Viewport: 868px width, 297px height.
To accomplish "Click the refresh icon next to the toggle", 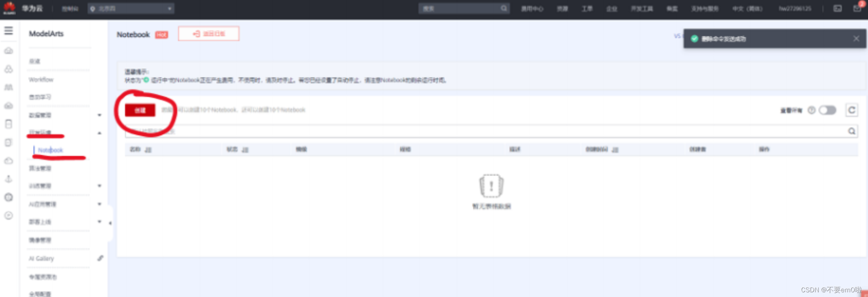I will (x=851, y=110).
